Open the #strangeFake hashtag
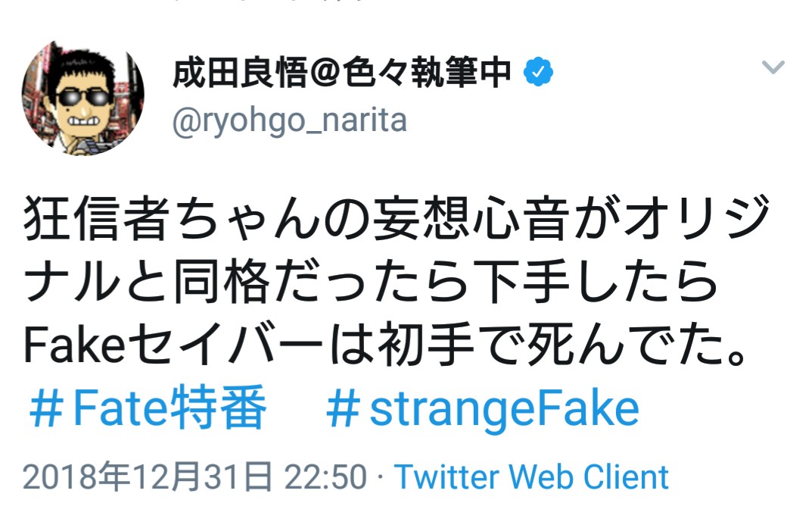812x506 pixels. point(483,409)
